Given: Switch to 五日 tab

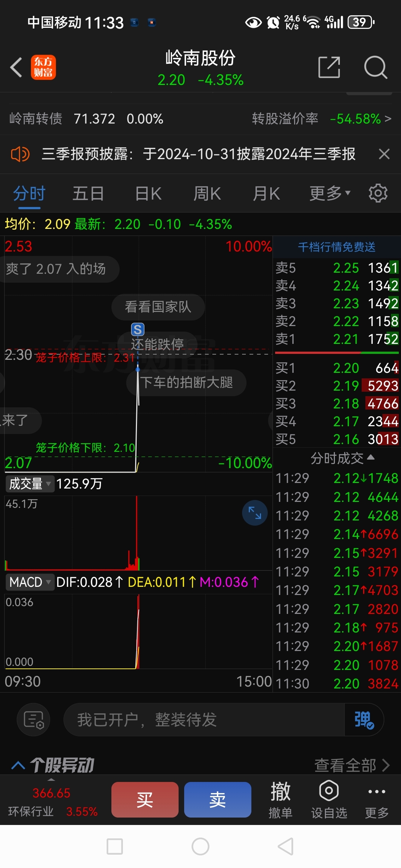Looking at the screenshot, I should pos(88,193).
